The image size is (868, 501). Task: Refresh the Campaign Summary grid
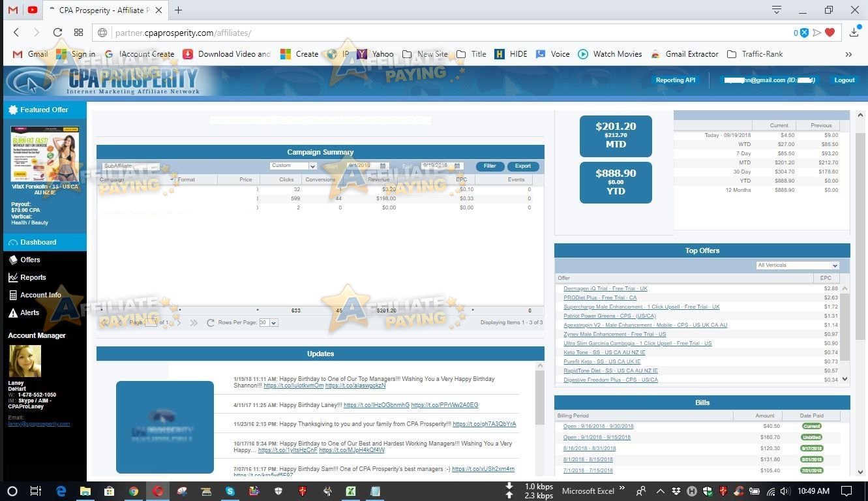coord(210,323)
